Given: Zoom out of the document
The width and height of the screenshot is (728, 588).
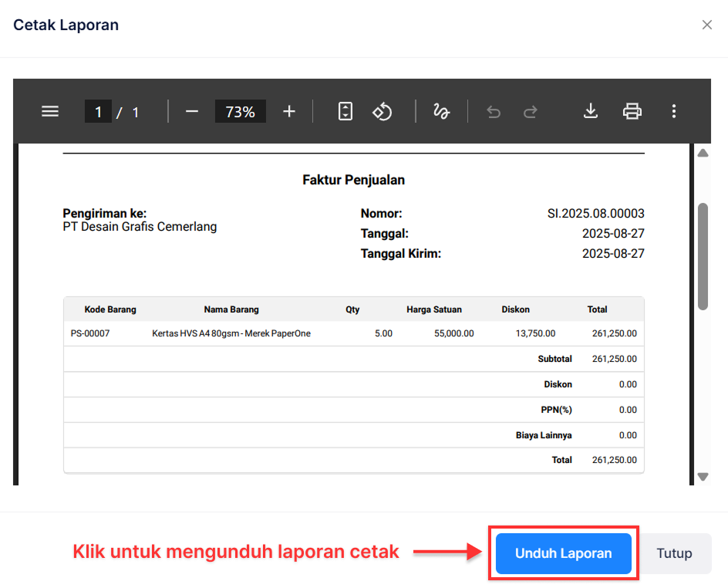Looking at the screenshot, I should pos(192,111).
